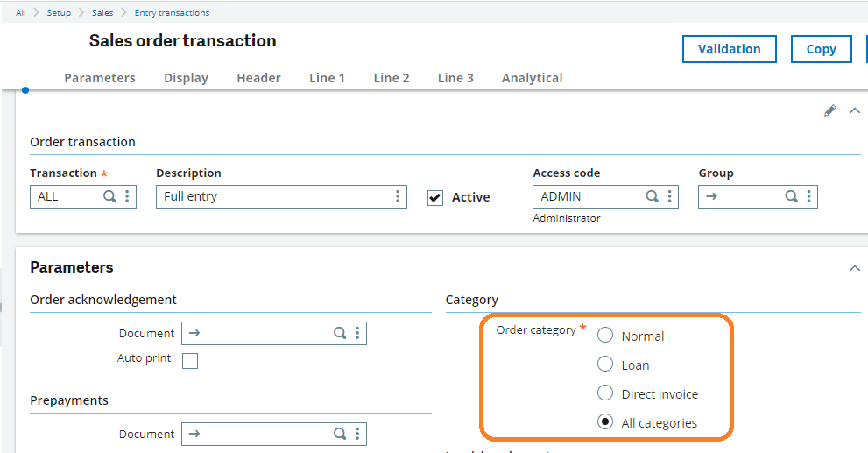Collapse the Parameters section chevron
Image resolution: width=868 pixels, height=453 pixels.
pyautogui.click(x=855, y=268)
